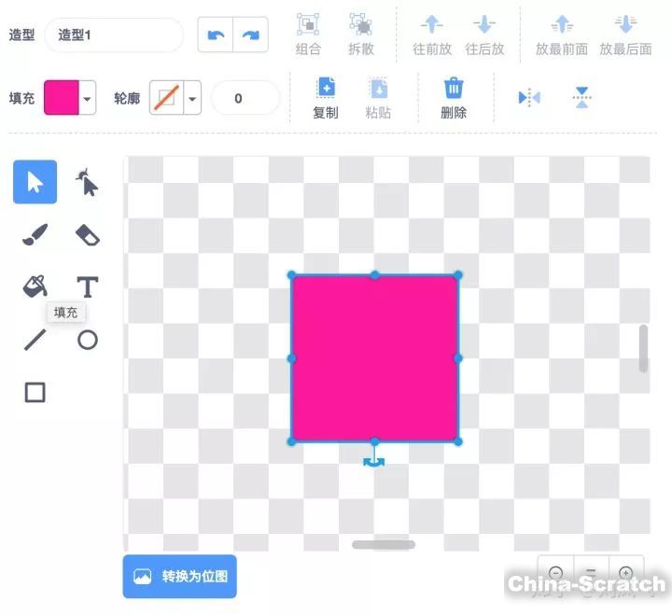Screen dimensions: 672x616
Task: Open the outline color dropdown
Action: [x=192, y=98]
